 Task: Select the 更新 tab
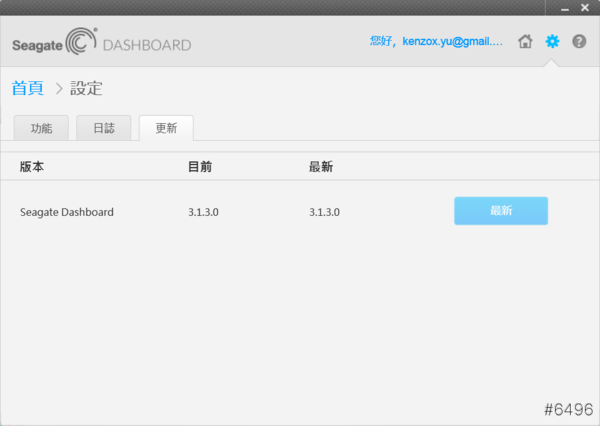pyautogui.click(x=166, y=128)
